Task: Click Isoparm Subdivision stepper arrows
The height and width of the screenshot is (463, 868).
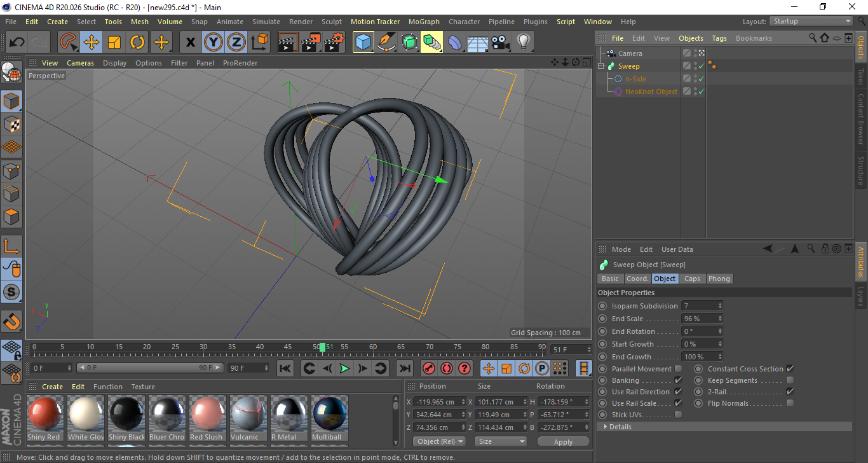Action: point(720,306)
